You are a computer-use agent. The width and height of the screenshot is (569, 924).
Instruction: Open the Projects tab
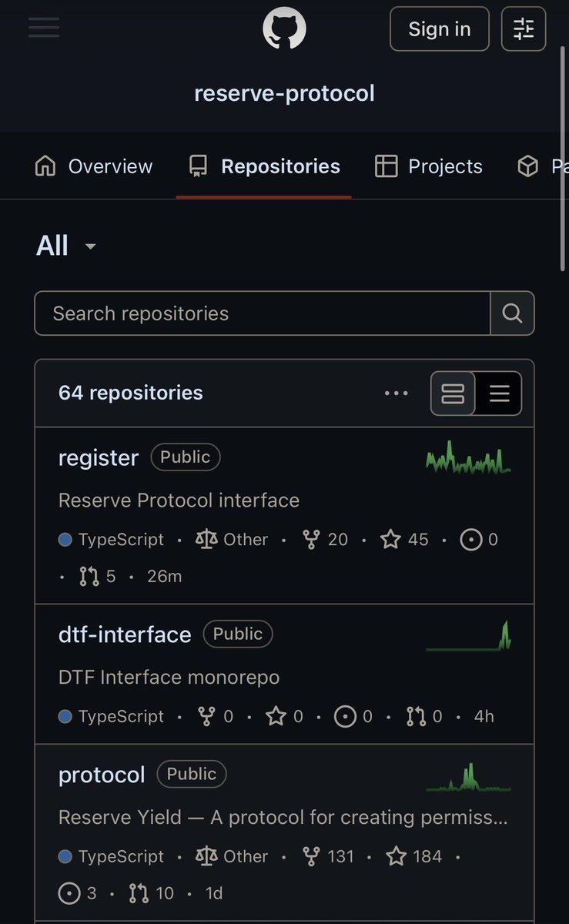point(429,166)
